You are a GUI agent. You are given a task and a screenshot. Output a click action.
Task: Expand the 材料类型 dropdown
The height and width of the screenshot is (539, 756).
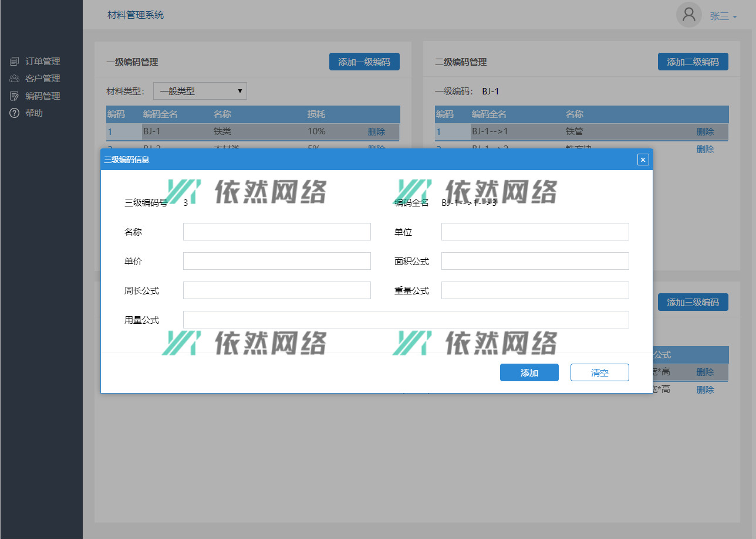tap(200, 91)
